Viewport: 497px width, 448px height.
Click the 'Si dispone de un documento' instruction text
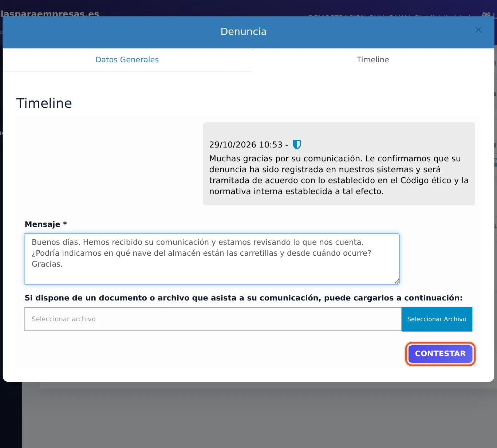[x=244, y=298]
